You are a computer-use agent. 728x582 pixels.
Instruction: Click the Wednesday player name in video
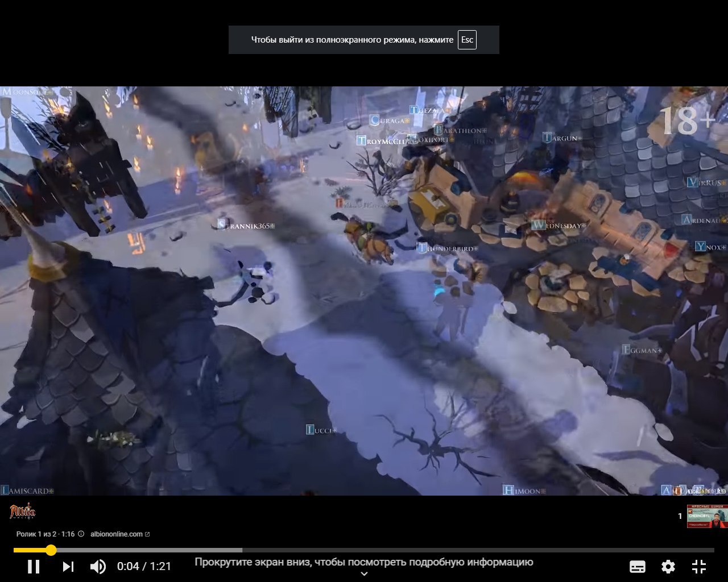pyautogui.click(x=559, y=226)
